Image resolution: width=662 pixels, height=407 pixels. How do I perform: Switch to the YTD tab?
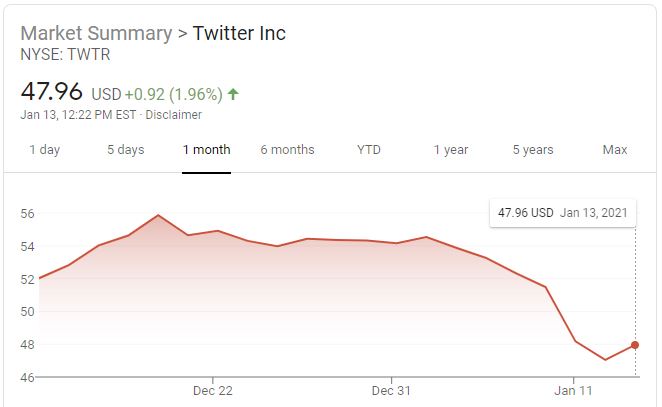[369, 150]
